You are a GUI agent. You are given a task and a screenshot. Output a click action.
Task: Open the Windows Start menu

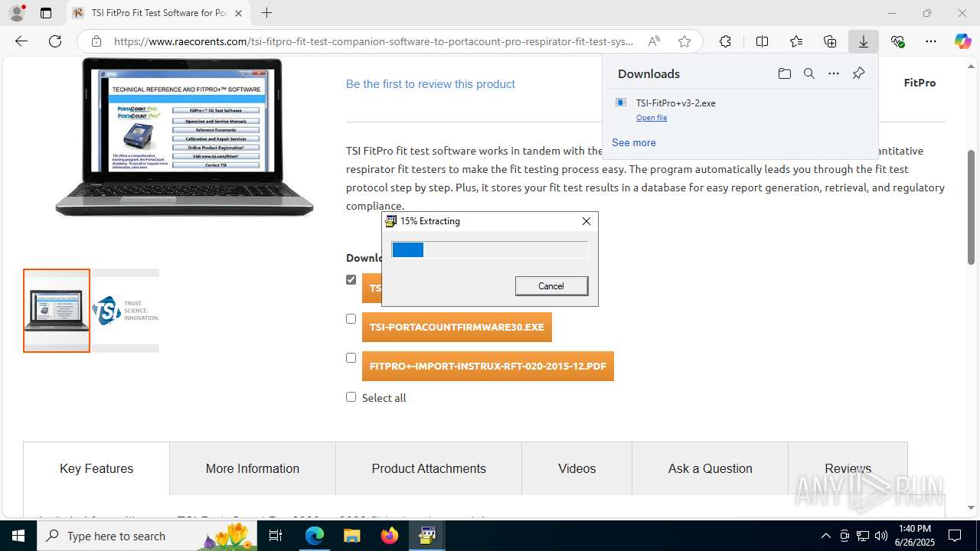pyautogui.click(x=18, y=536)
